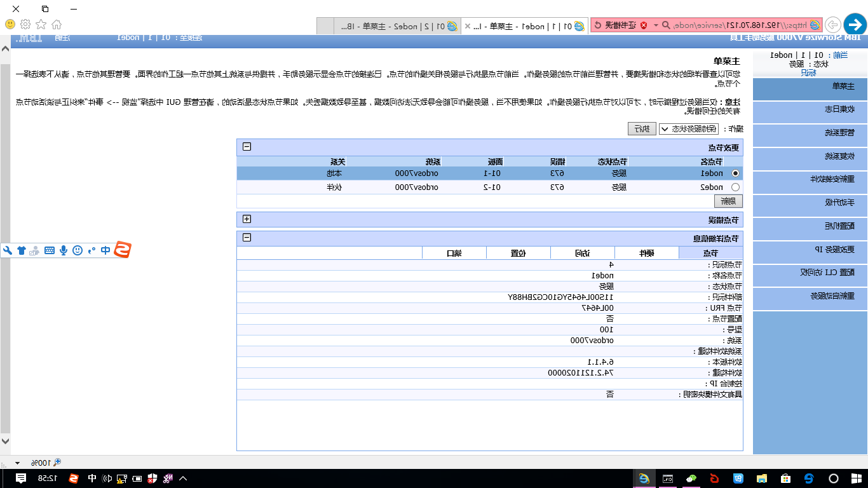Collapse the 节点详细信息 section

click(x=247, y=238)
